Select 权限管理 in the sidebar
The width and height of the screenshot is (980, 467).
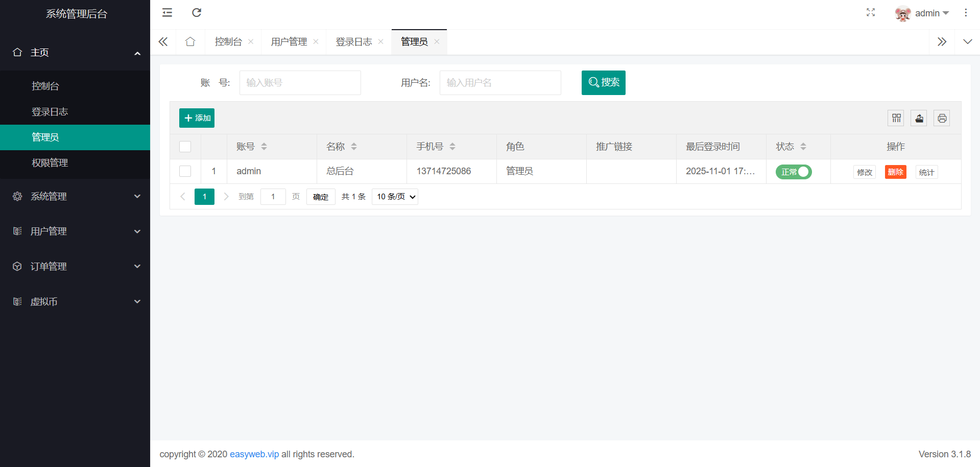[50, 163]
